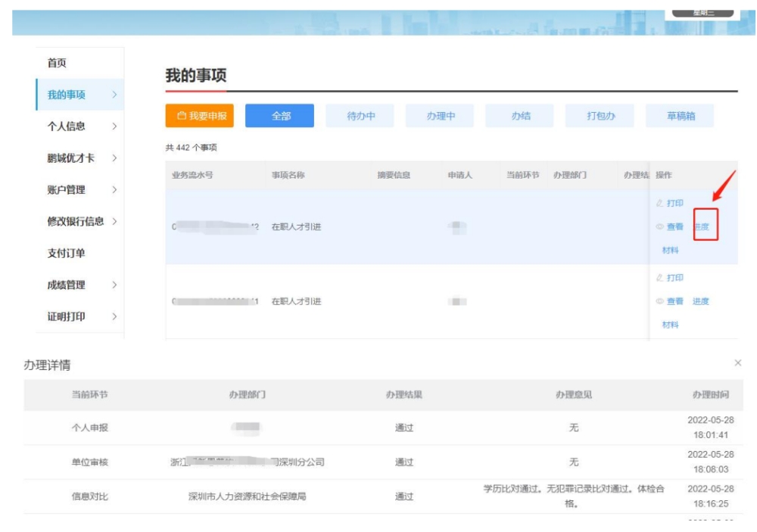Expand the 修改银行信息 chevron

[114, 222]
